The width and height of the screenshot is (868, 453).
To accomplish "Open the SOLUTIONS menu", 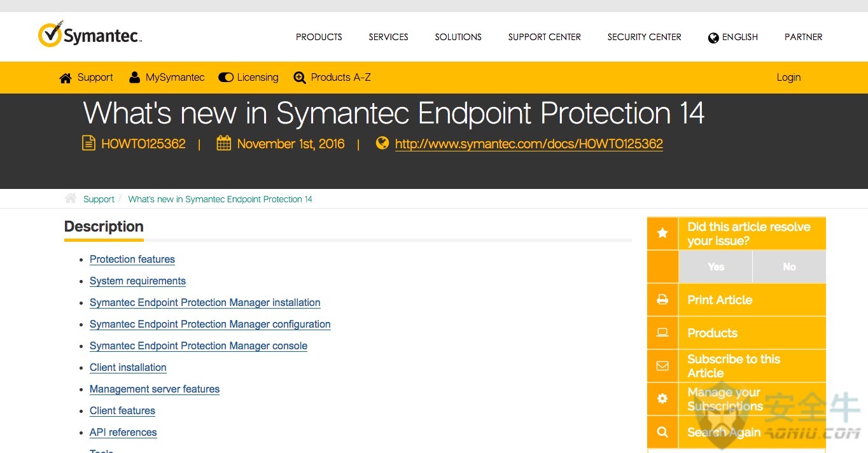I will tap(458, 37).
